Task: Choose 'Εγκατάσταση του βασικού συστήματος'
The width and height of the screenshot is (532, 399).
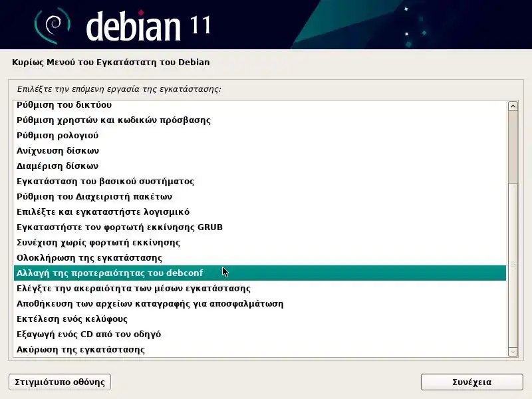Action: coord(260,181)
